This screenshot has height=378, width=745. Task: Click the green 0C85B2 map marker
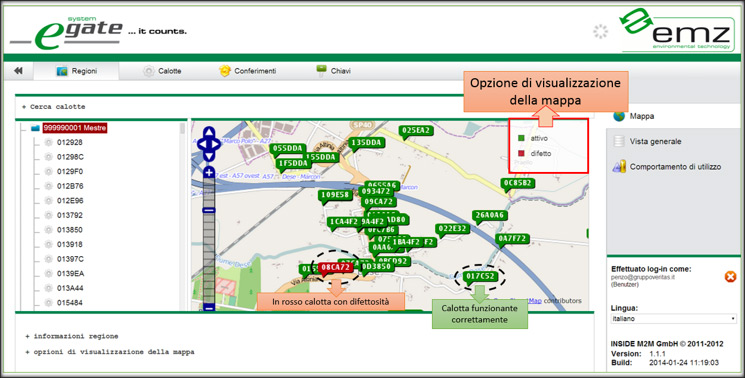(x=518, y=183)
